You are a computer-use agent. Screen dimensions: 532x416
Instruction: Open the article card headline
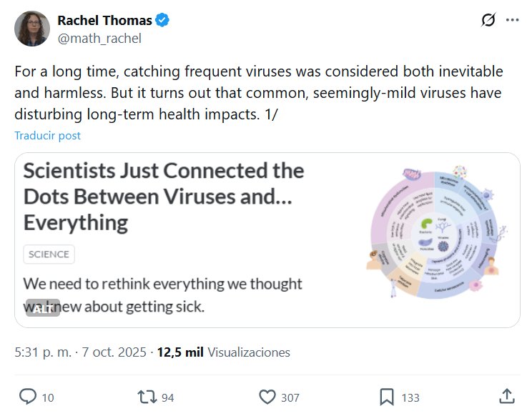[x=163, y=196]
